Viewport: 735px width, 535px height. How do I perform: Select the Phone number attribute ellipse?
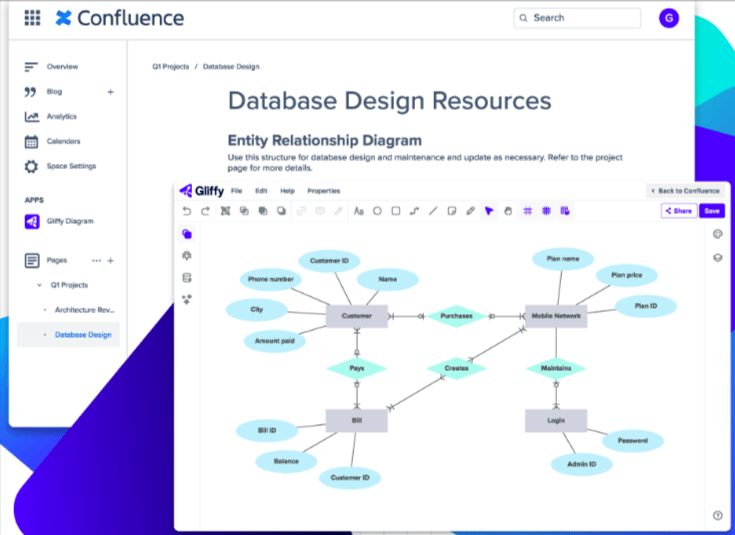click(x=271, y=279)
